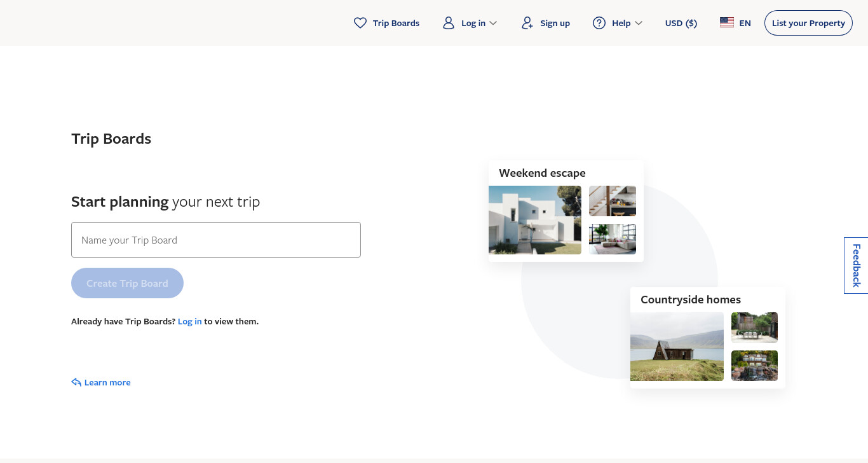
Task: Click the US flag language icon
Action: click(727, 22)
